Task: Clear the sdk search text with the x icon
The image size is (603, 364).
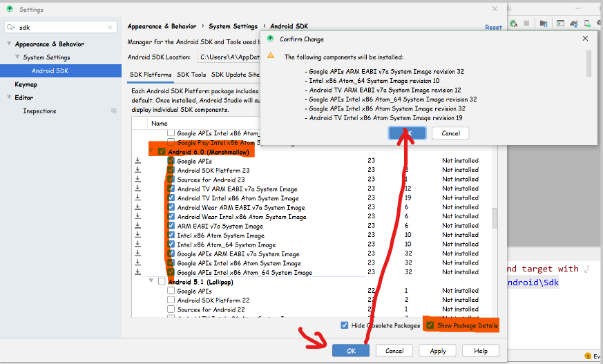Action: coord(111,28)
